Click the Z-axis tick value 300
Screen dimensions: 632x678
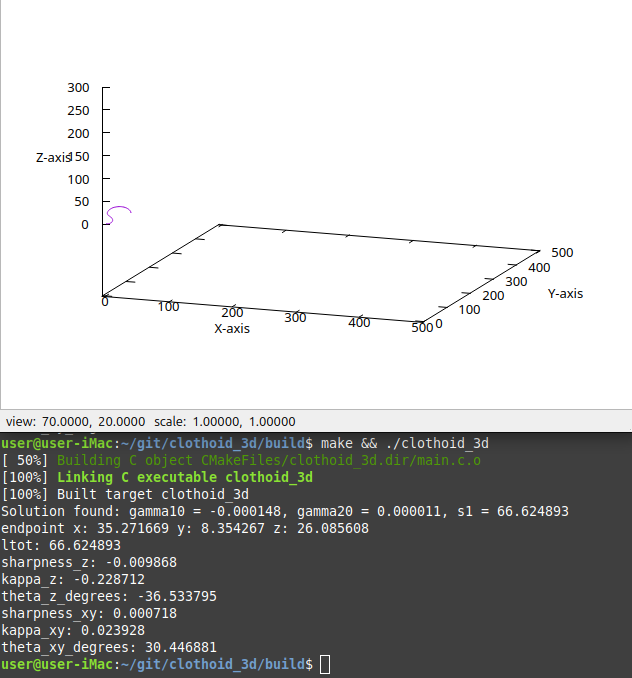pos(78,88)
